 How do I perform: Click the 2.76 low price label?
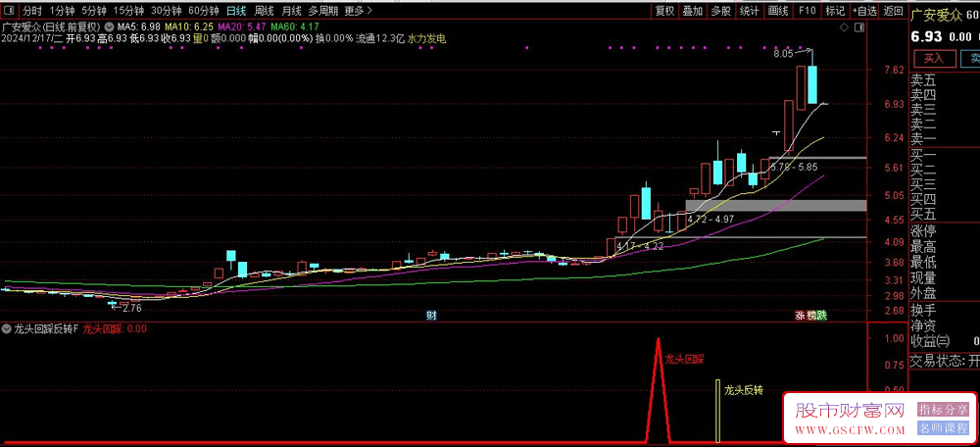tap(132, 308)
